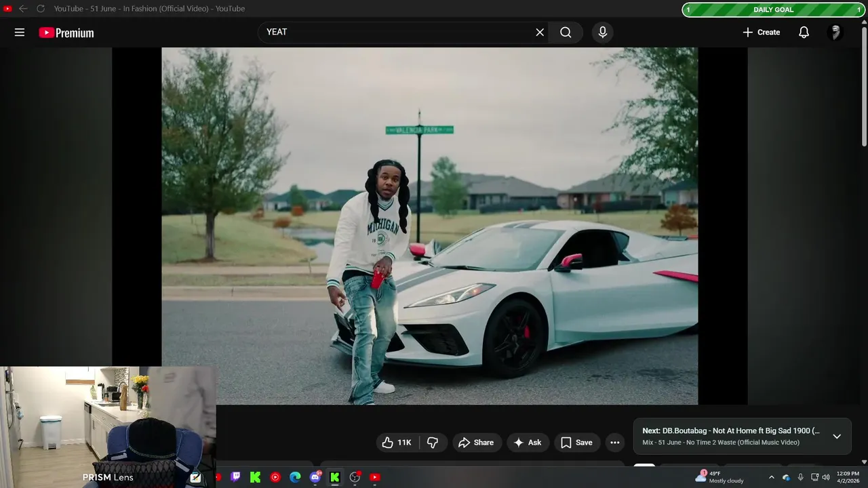Click the Daily Goal progress bar

pos(773,9)
